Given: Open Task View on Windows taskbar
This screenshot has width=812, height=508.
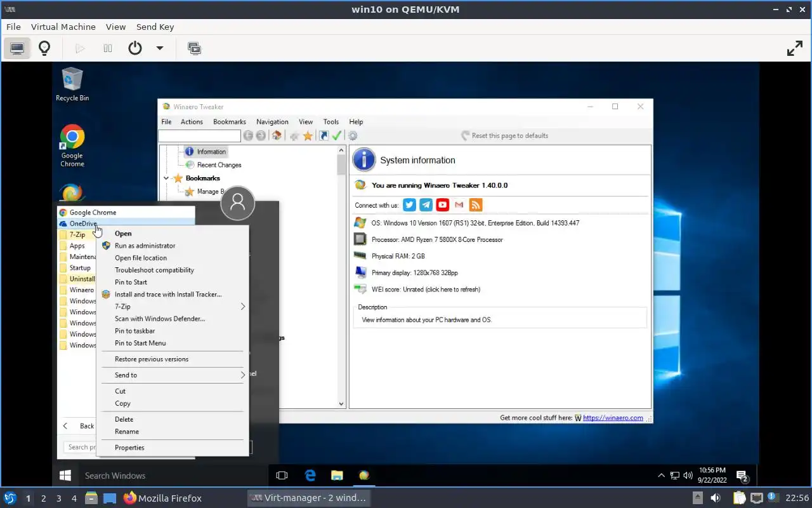Looking at the screenshot, I should pos(282,475).
